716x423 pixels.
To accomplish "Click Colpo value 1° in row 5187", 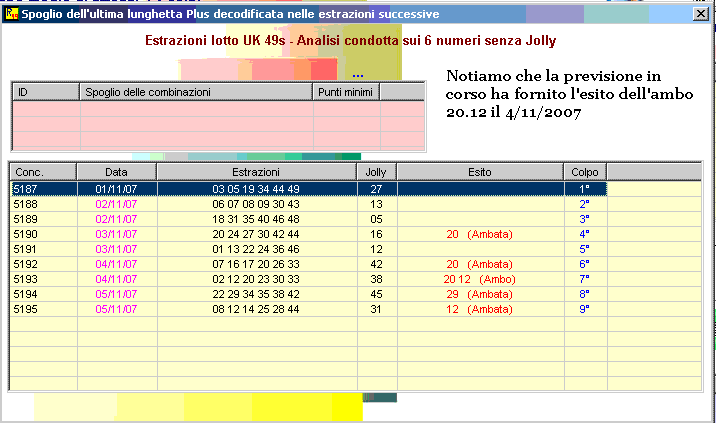I will click(584, 189).
